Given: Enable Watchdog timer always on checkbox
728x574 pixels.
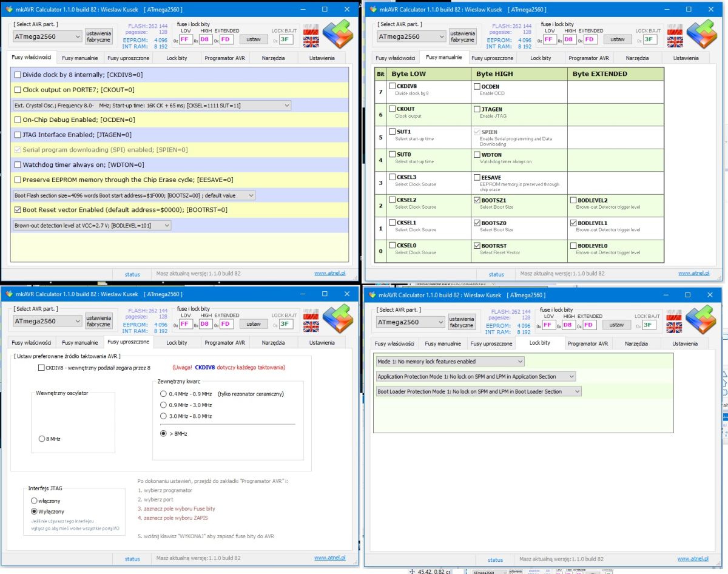Looking at the screenshot, I should pos(17,165).
